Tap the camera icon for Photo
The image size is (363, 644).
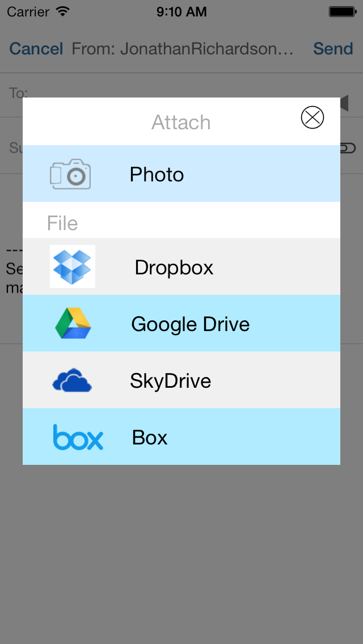70,173
